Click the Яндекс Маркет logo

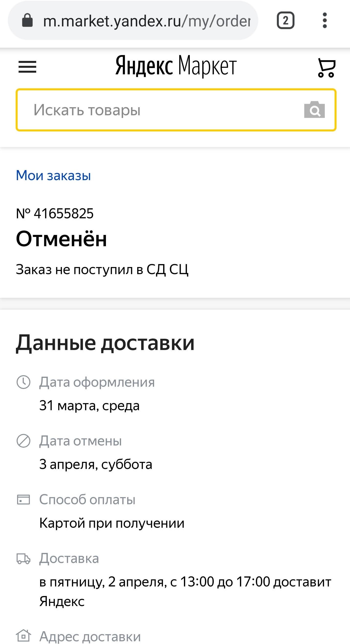click(176, 66)
